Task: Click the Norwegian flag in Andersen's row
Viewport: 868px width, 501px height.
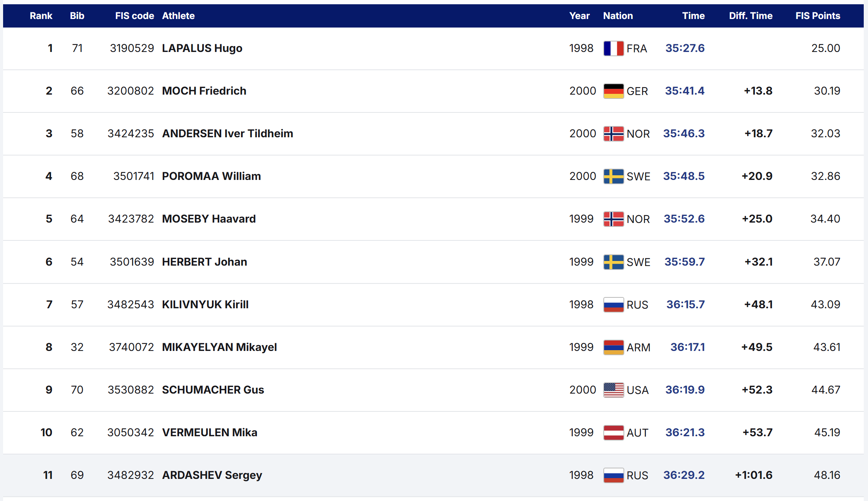Action: click(x=613, y=134)
